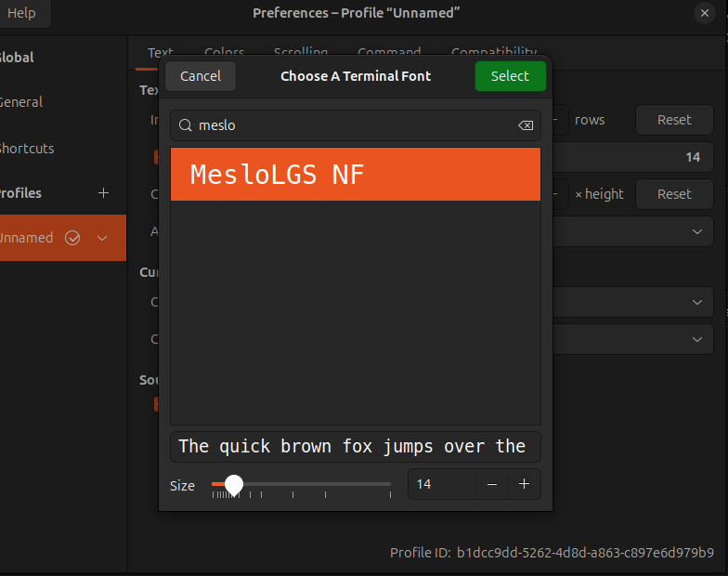This screenshot has width=728, height=576.
Task: Switch to the Command tab
Action: coord(389,52)
